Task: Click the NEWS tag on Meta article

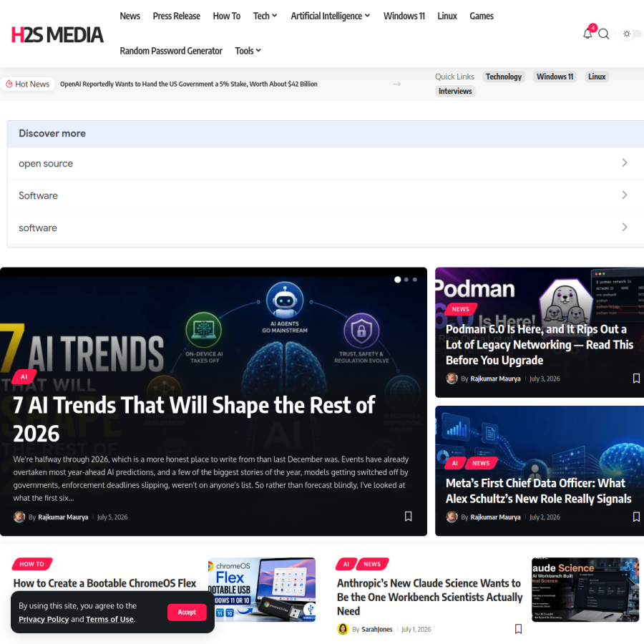Action: point(481,463)
